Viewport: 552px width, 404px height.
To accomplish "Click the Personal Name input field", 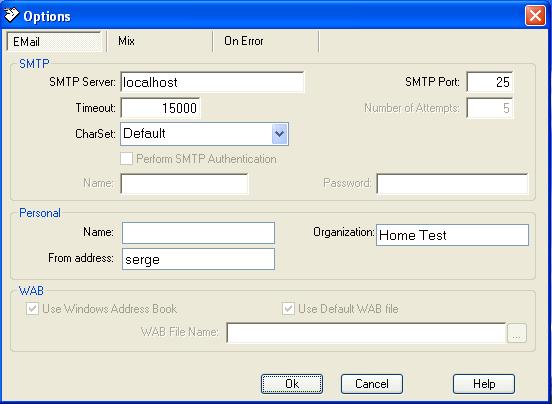I will coord(198,233).
